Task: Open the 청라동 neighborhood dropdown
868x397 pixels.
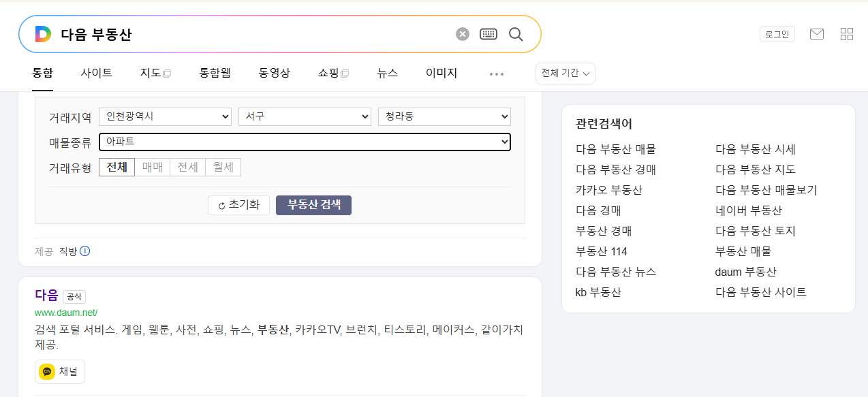Action: click(x=444, y=116)
